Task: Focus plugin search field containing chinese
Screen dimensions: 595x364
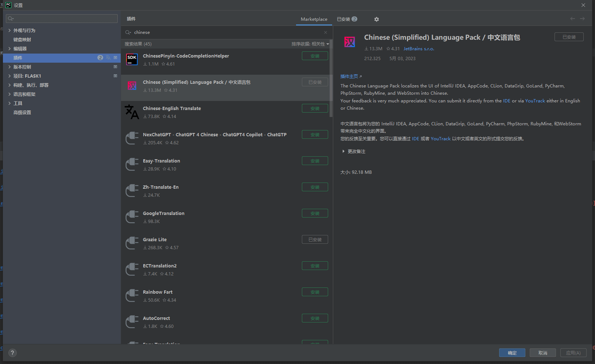Action: coord(227,32)
